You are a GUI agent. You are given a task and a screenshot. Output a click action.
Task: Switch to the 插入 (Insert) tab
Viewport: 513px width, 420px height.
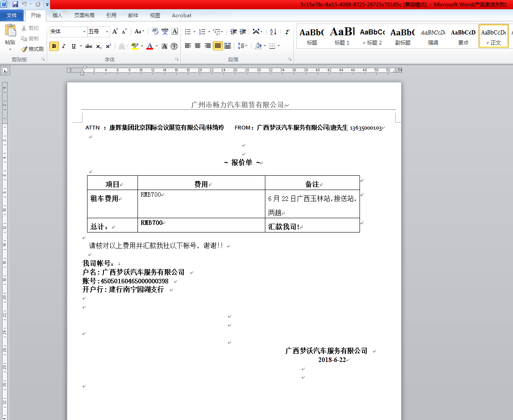(57, 16)
